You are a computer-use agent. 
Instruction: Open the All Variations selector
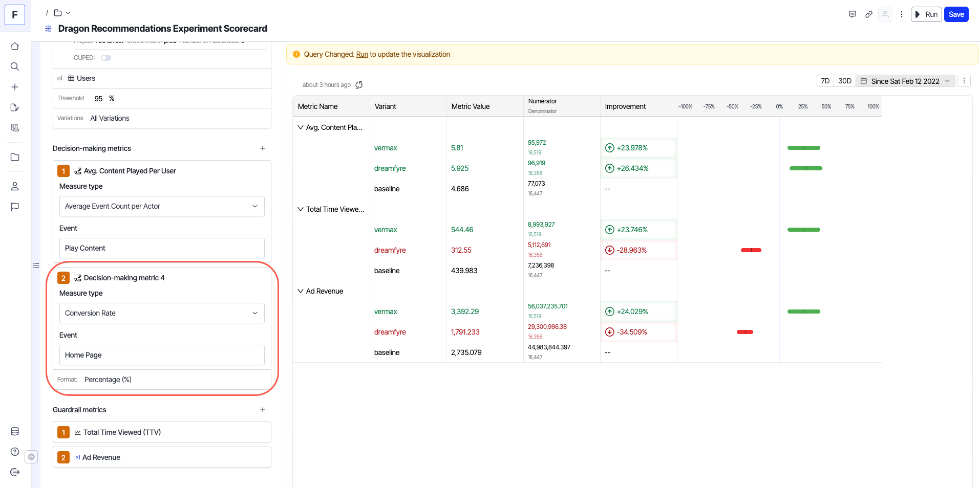click(110, 118)
